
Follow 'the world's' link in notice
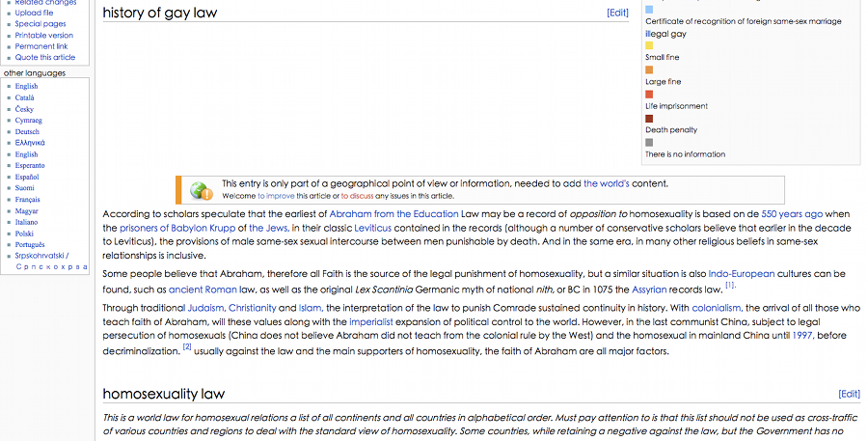(x=607, y=184)
